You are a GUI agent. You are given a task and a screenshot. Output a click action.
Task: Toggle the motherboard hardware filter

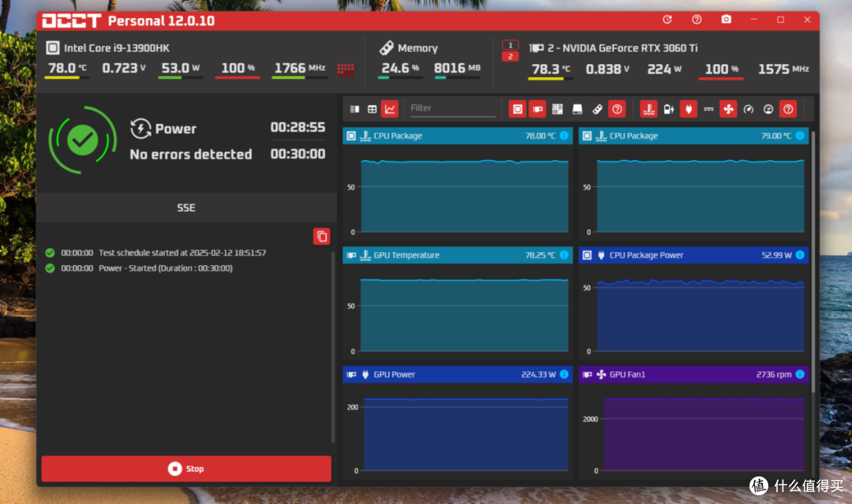(558, 109)
